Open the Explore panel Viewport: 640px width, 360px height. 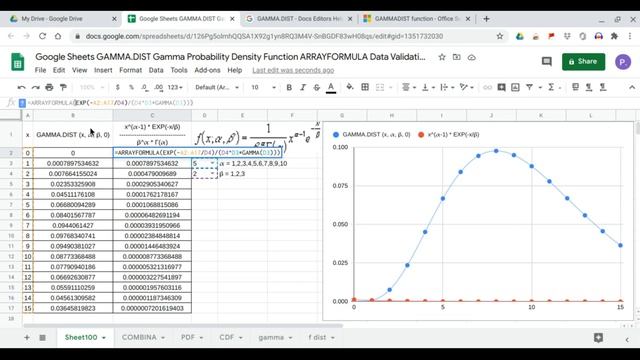[x=598, y=338]
